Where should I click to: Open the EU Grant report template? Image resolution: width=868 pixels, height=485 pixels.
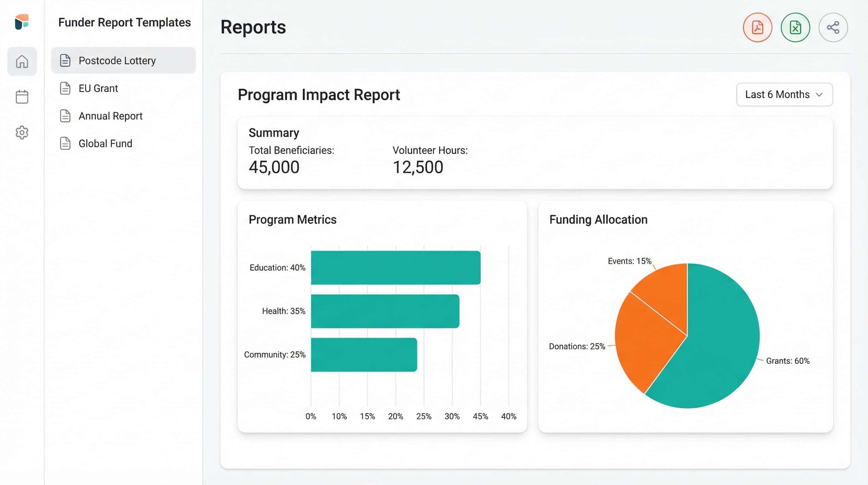coord(98,88)
